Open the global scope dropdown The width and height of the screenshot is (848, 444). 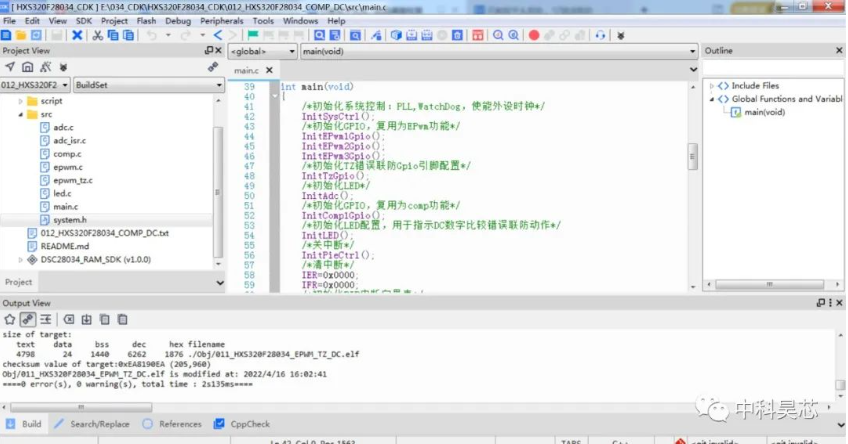pyautogui.click(x=263, y=51)
